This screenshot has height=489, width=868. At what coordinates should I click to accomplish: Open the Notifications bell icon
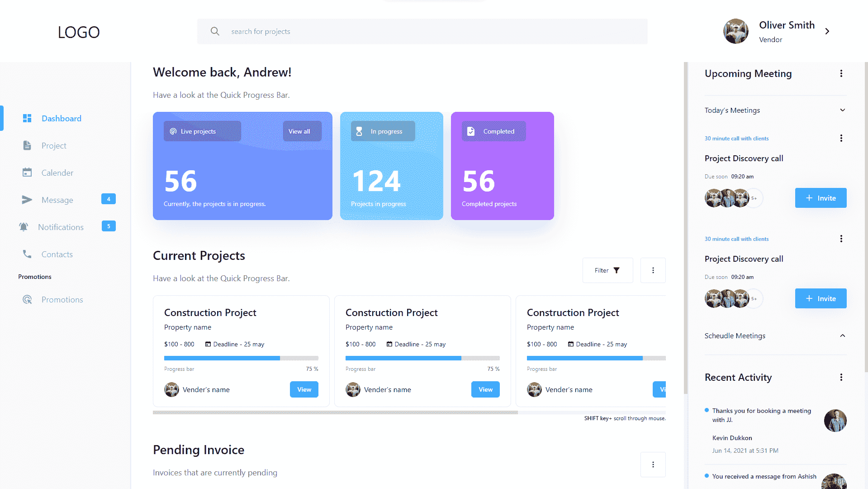coord(24,227)
